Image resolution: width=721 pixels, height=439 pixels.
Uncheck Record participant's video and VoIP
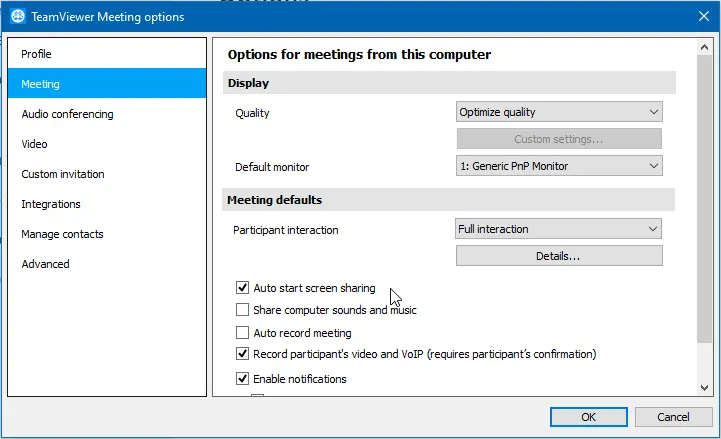tap(242, 354)
